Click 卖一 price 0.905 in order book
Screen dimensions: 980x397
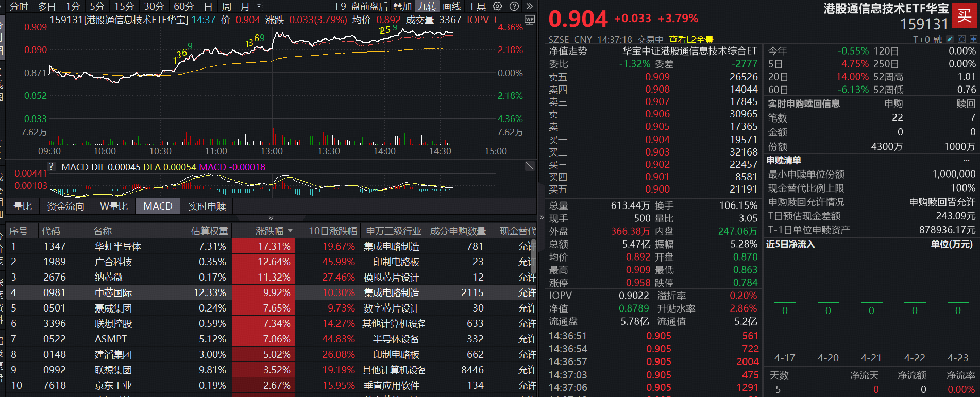click(x=657, y=126)
